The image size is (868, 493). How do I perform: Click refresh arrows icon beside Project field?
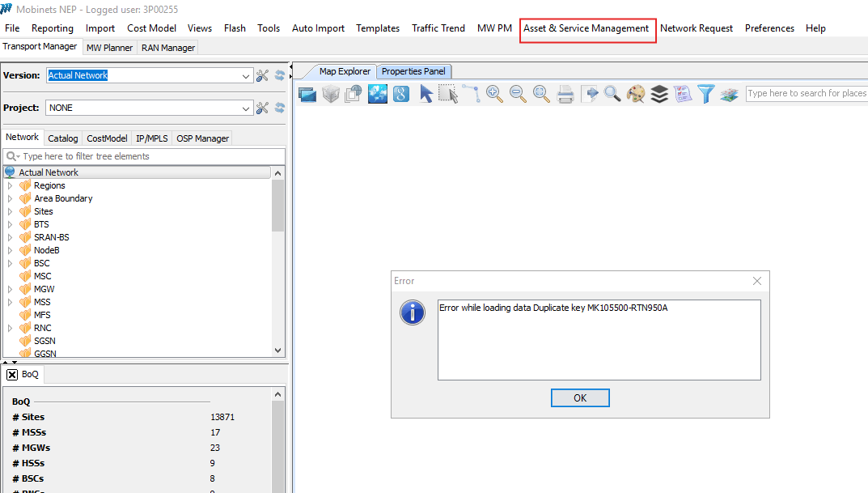(280, 108)
